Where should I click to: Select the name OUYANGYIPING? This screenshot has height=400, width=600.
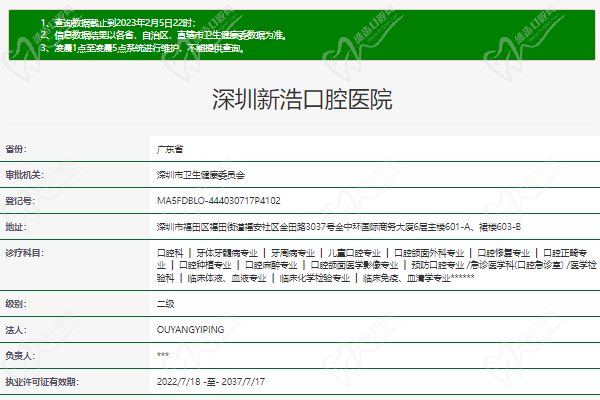[x=190, y=330]
